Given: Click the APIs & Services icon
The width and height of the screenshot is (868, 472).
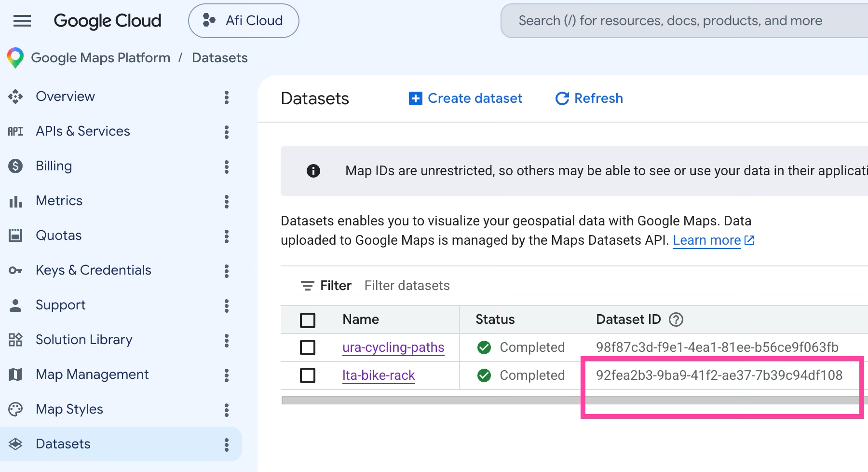Looking at the screenshot, I should tap(15, 131).
